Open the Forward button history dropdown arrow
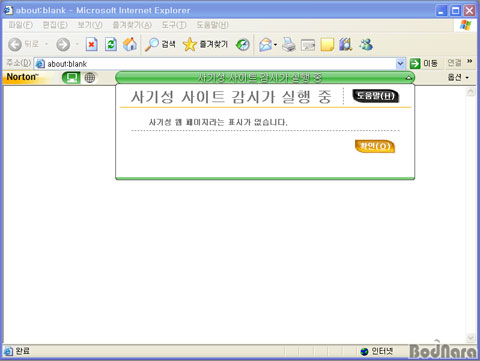Screen dimensions: 480x361 click(77, 44)
